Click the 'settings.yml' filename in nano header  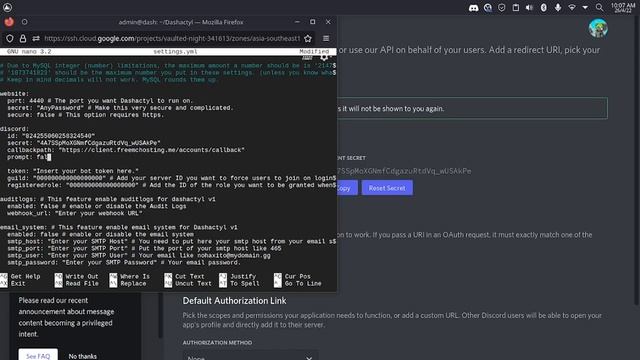click(175, 51)
